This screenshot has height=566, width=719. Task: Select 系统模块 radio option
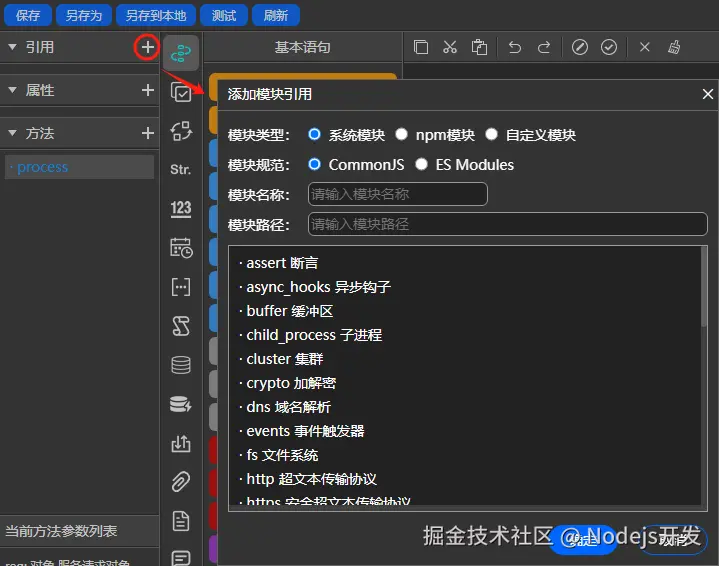315,134
